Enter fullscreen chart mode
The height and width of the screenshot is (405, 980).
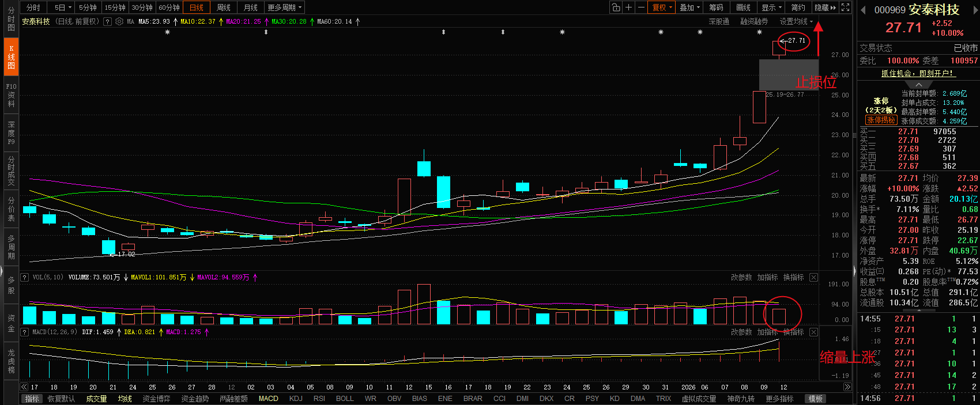tap(846, 7)
